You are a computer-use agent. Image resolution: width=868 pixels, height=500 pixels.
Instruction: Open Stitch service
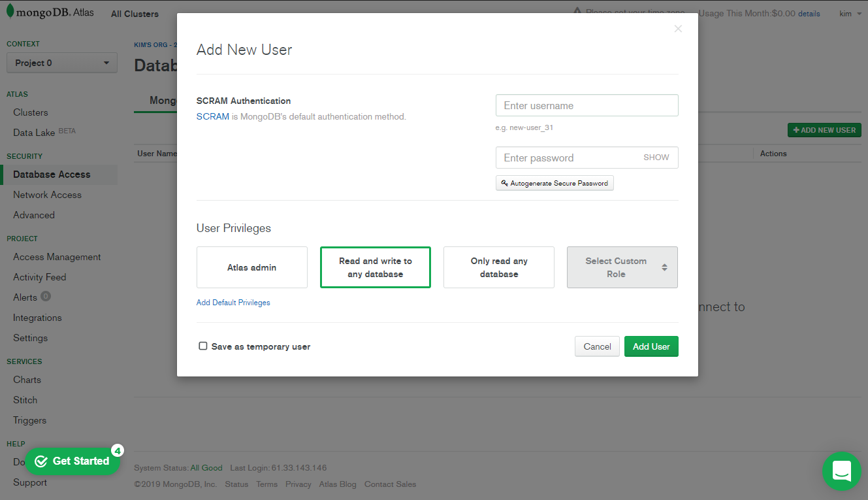coord(25,400)
